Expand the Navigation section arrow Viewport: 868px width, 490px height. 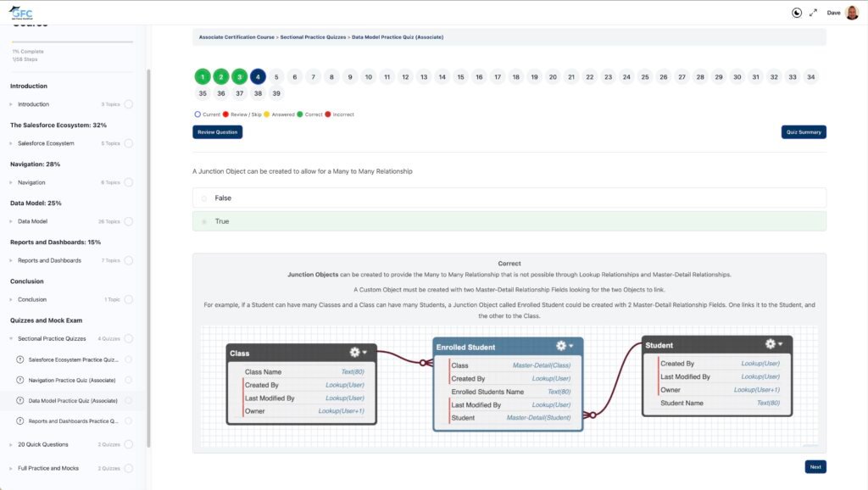click(x=11, y=182)
